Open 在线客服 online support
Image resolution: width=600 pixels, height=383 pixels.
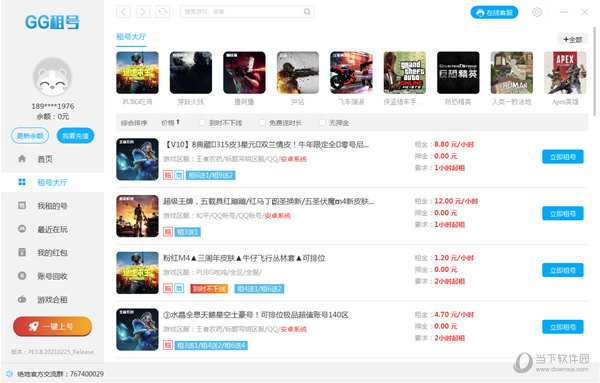494,12
